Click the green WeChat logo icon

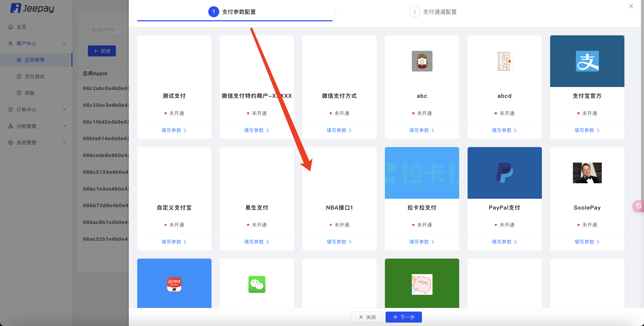point(257,284)
